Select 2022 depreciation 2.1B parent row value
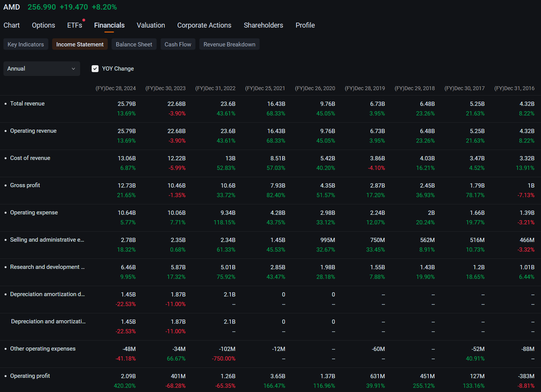541x392 pixels. point(229,295)
